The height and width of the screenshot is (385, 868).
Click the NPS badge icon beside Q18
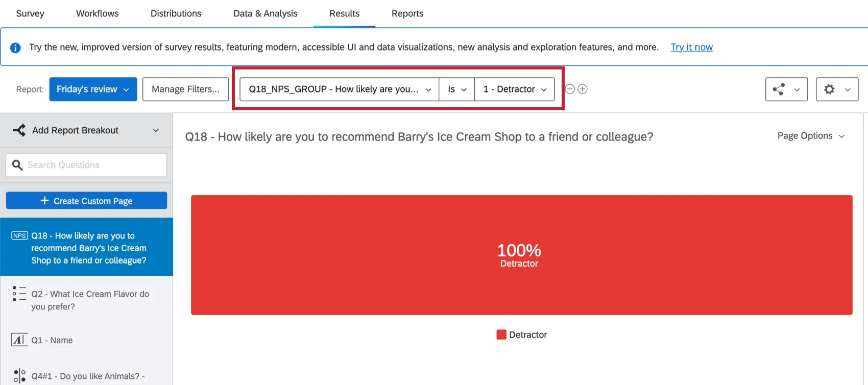point(19,235)
